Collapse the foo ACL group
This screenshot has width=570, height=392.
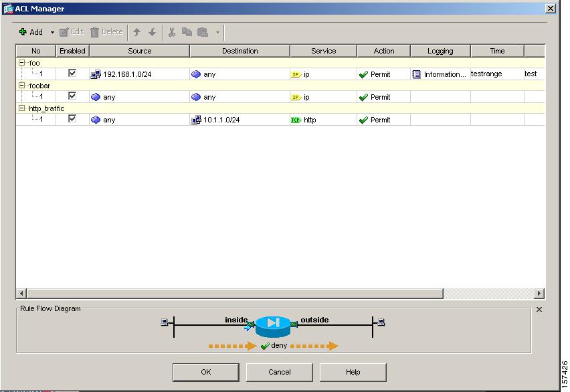point(21,63)
